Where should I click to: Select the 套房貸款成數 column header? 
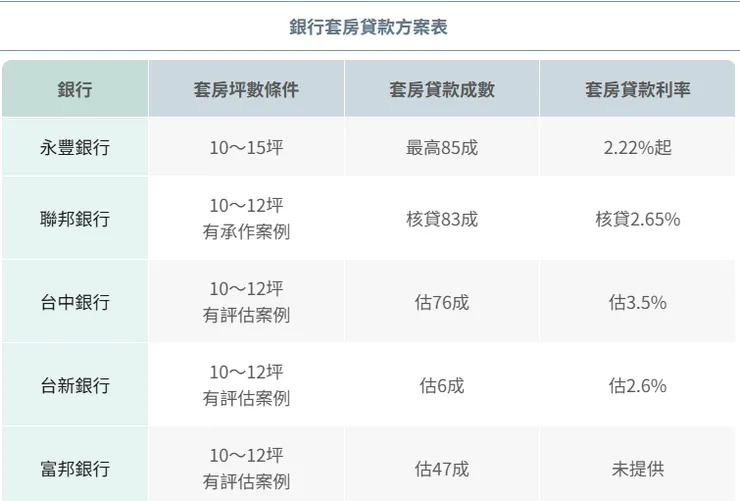pyautogui.click(x=442, y=89)
